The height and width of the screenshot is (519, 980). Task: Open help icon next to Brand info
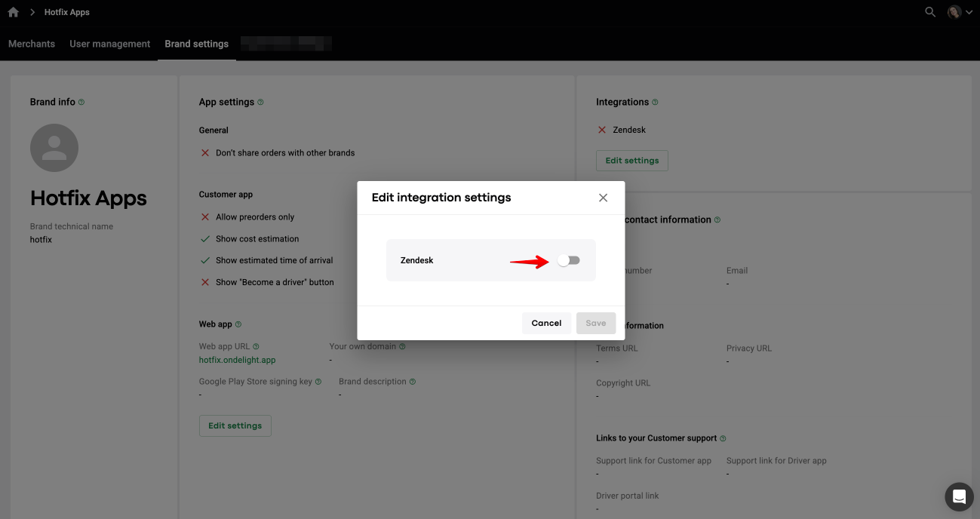tap(81, 102)
